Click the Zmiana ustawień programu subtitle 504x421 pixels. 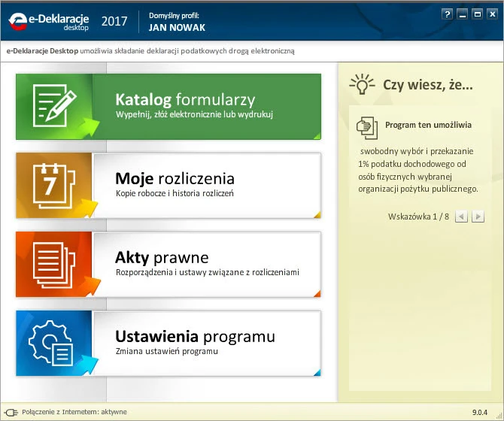167,351
